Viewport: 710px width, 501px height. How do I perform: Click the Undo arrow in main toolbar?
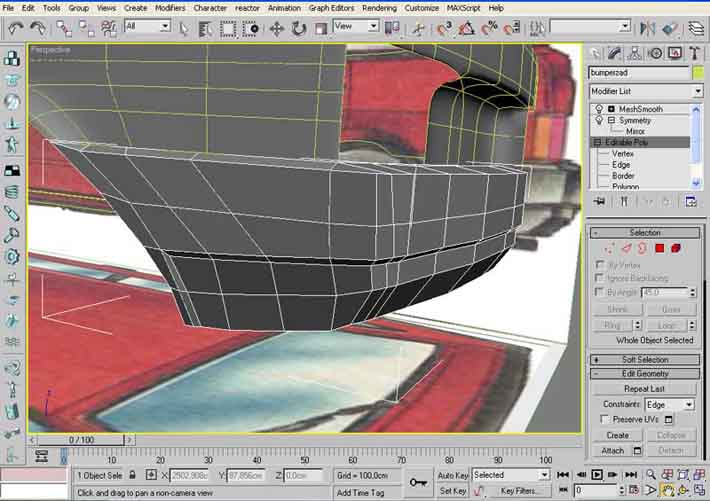tap(15, 28)
